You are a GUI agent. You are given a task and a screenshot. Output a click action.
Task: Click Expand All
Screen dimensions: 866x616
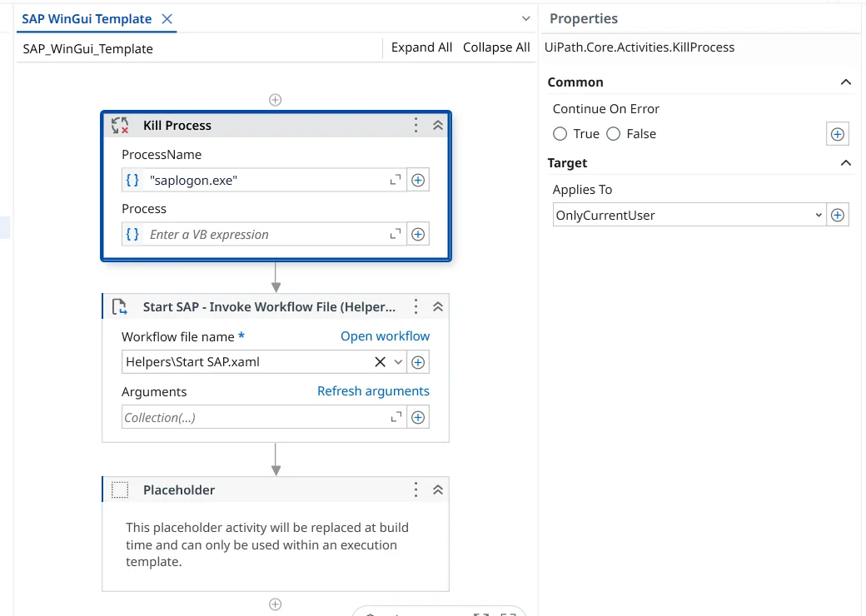pyautogui.click(x=421, y=47)
